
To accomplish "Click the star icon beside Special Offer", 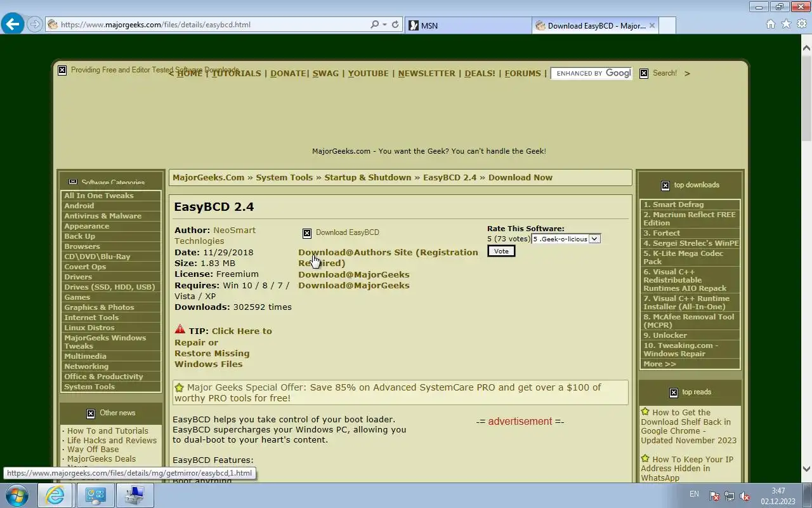I will (x=179, y=387).
